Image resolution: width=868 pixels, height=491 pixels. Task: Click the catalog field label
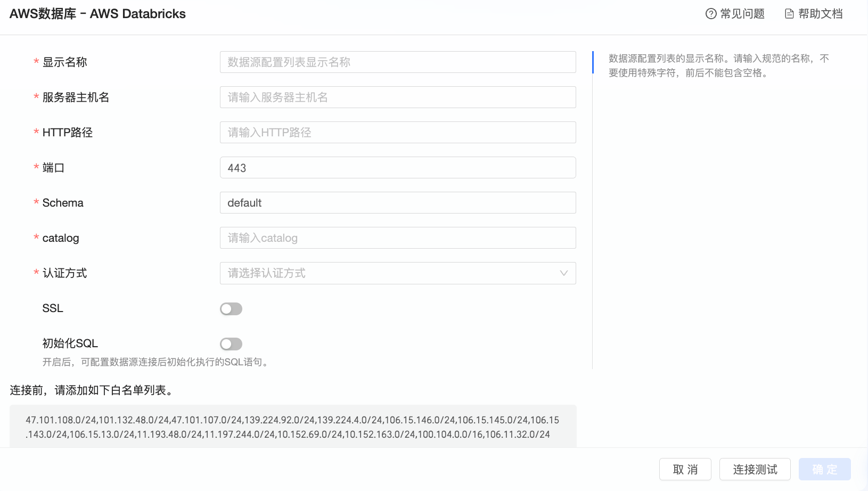click(61, 238)
